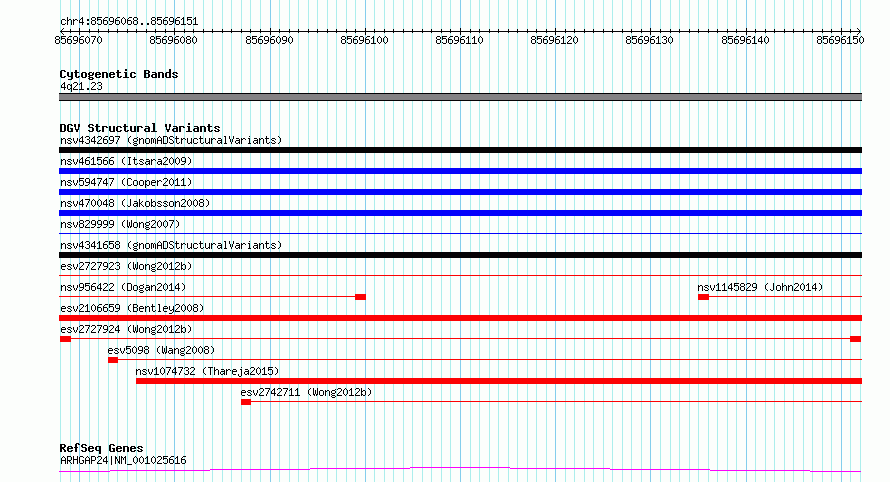The width and height of the screenshot is (890, 482).
Task: Click the thick red bar for esv2106659
Action: tap(460, 318)
